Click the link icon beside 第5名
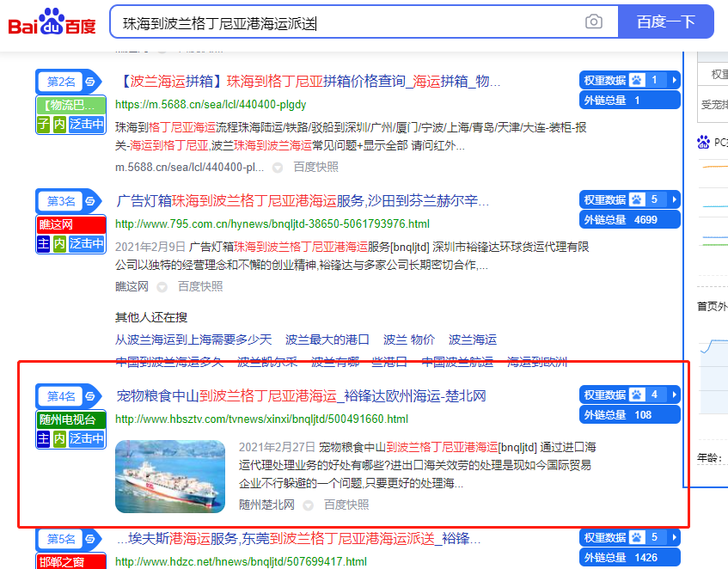The height and width of the screenshot is (569, 728). coord(90,539)
